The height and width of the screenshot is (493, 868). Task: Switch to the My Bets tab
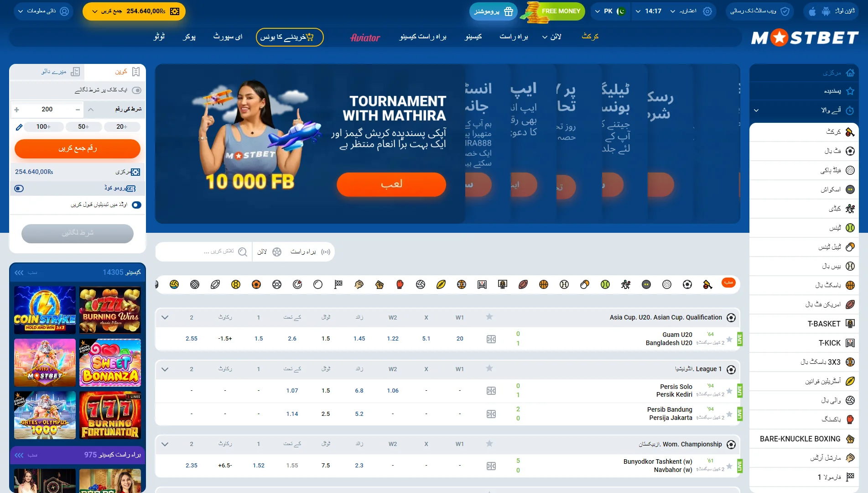pyautogui.click(x=47, y=72)
